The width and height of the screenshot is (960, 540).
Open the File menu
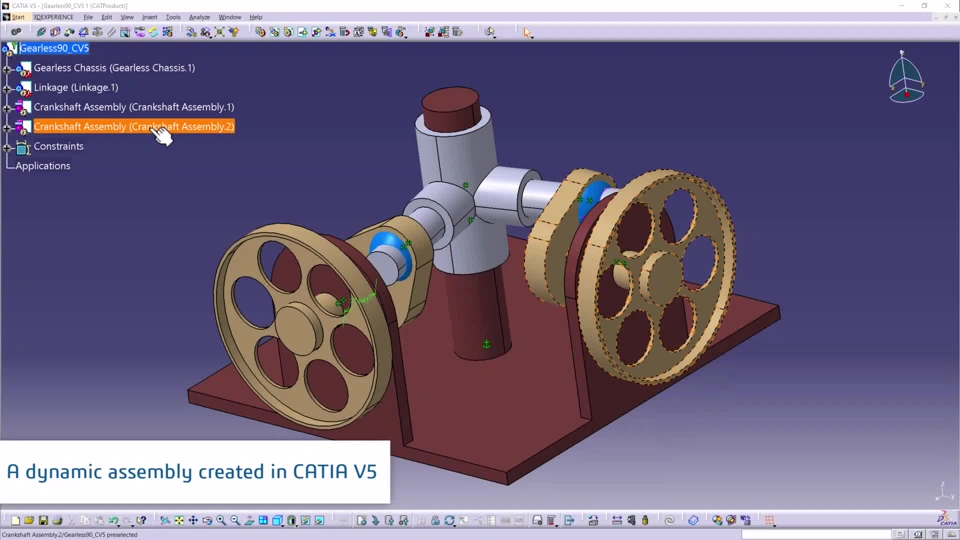point(88,17)
